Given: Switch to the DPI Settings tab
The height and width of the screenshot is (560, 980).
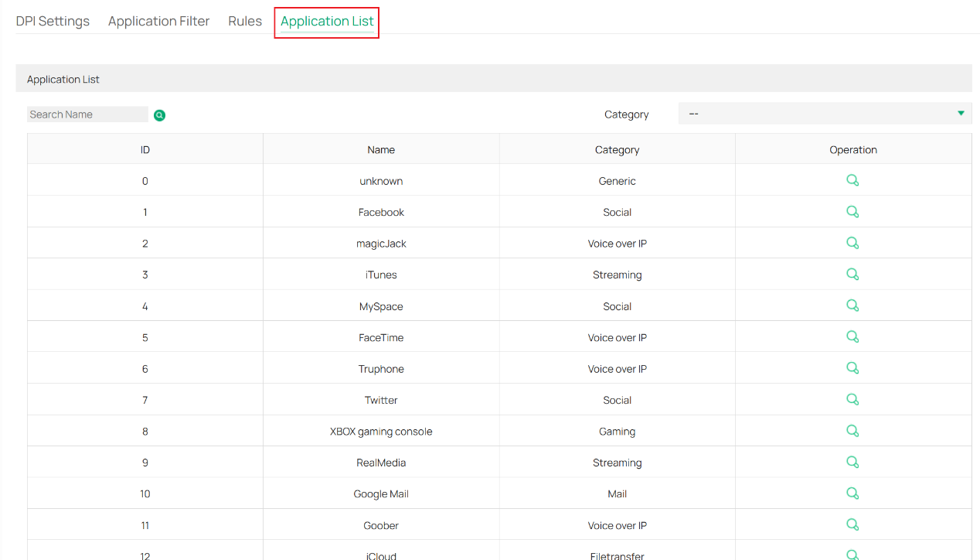Looking at the screenshot, I should click(53, 21).
